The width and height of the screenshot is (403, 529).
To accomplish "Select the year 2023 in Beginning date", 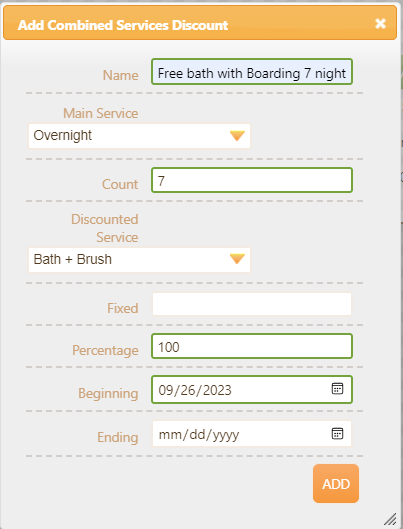I will 217,390.
